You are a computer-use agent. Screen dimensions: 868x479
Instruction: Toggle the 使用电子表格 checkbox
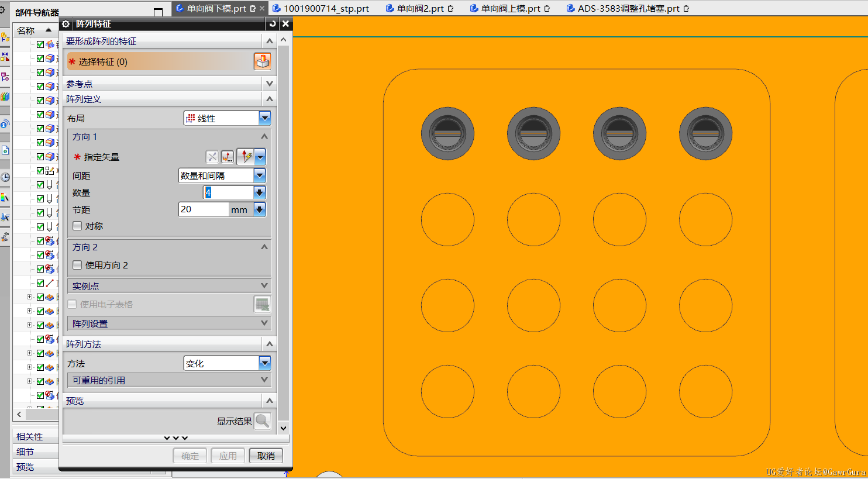[73, 304]
